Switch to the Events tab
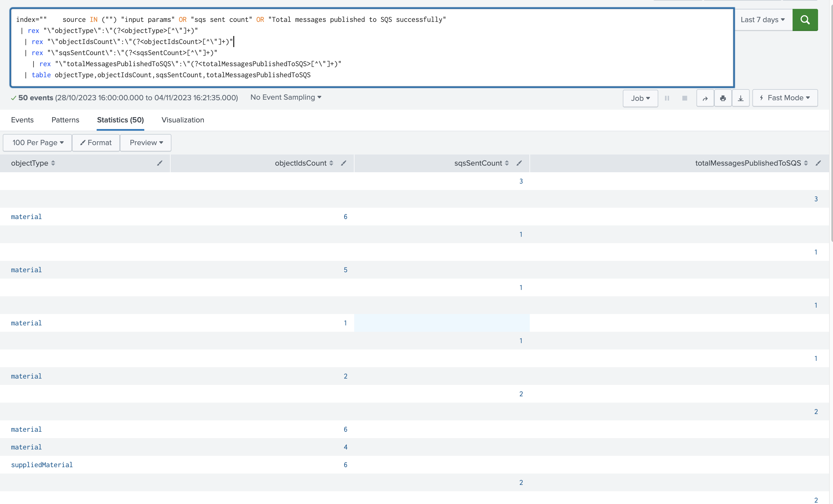The height and width of the screenshot is (504, 833). (x=22, y=120)
